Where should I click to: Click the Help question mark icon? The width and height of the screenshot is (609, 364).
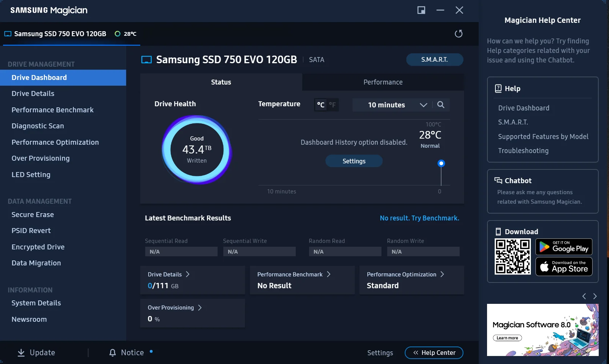tap(498, 89)
